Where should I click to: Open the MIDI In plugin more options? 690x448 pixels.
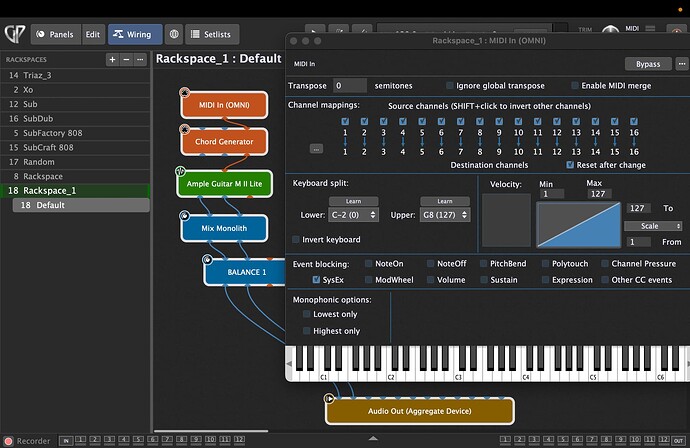coord(682,64)
